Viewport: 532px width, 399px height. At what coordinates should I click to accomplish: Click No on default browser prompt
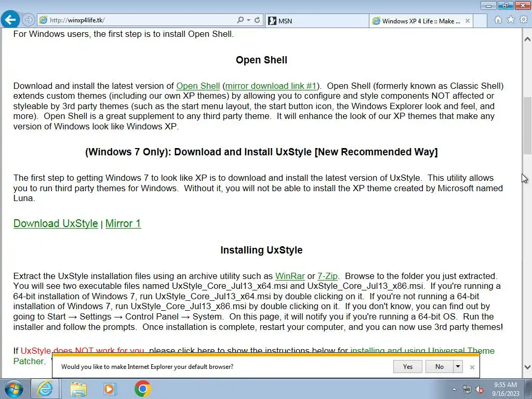[x=440, y=367]
